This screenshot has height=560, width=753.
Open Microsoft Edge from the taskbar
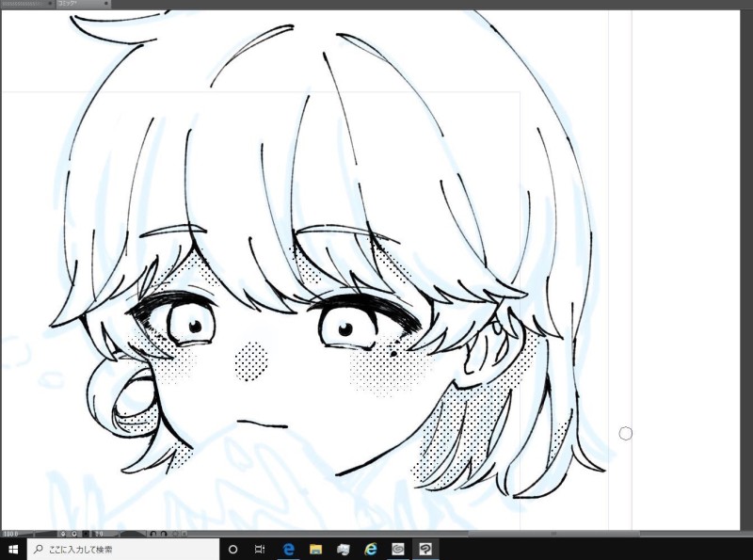click(288, 549)
